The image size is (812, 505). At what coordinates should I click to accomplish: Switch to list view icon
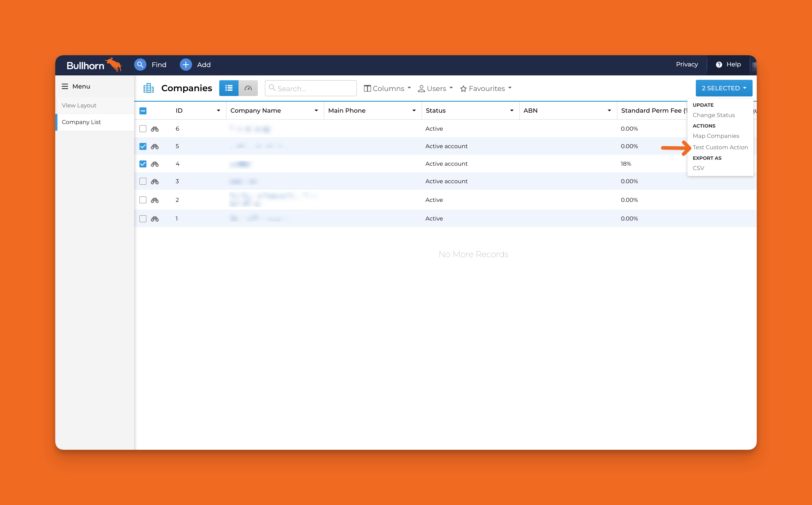(229, 88)
